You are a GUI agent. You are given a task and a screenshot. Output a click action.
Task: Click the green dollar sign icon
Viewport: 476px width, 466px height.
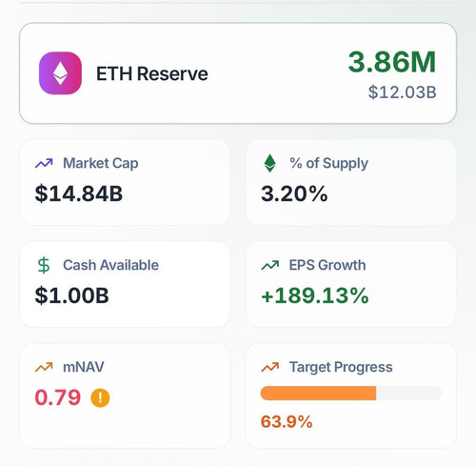[x=44, y=265]
